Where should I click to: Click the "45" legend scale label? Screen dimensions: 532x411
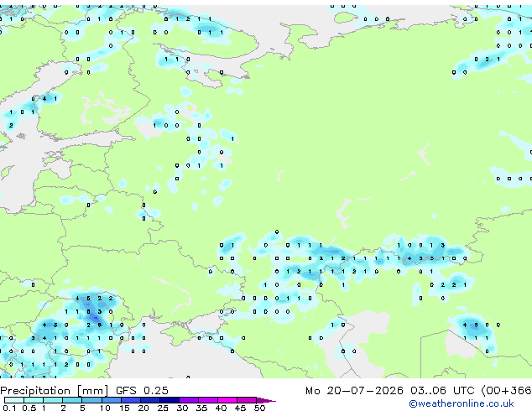pos(240,408)
